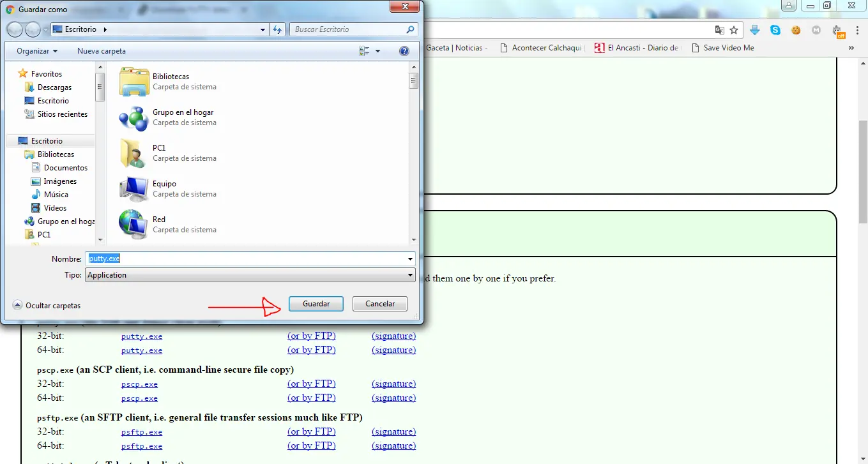The height and width of the screenshot is (464, 868).
Task: Click the file list scroll down arrow
Action: coord(414,240)
